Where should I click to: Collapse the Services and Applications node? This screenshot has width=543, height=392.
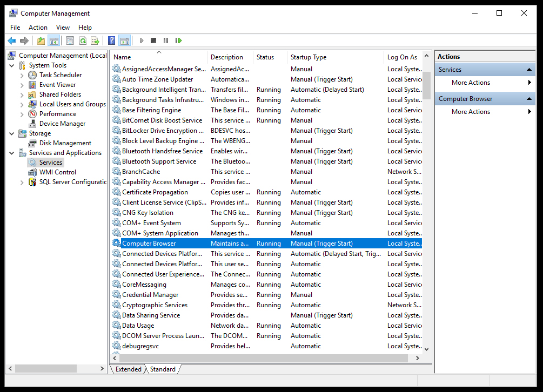coord(12,153)
